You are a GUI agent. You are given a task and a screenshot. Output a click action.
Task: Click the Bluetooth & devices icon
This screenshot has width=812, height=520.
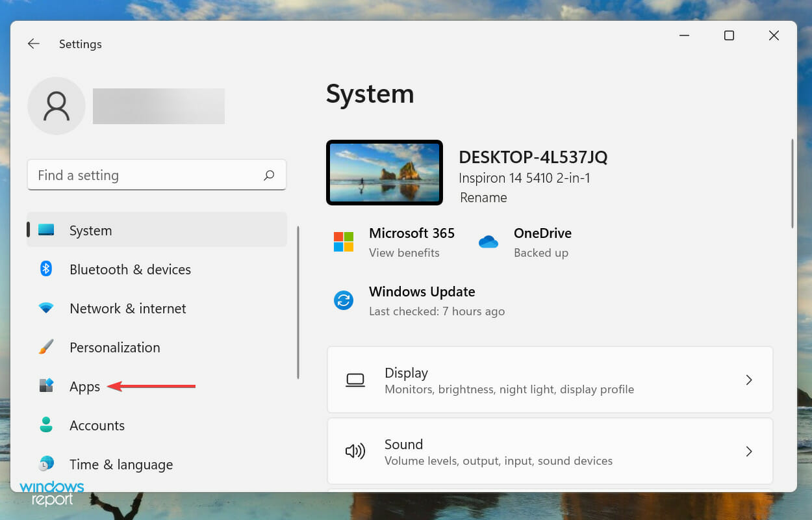[46, 269]
